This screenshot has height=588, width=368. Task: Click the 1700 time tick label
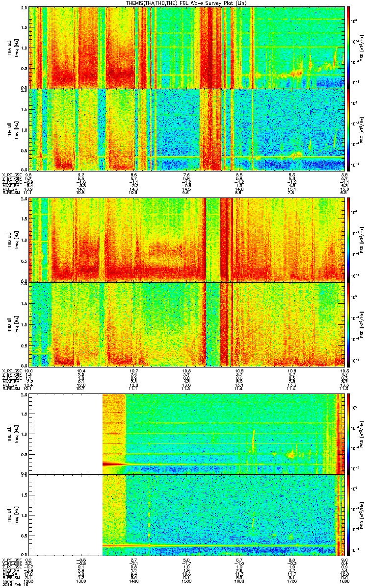[291, 581]
